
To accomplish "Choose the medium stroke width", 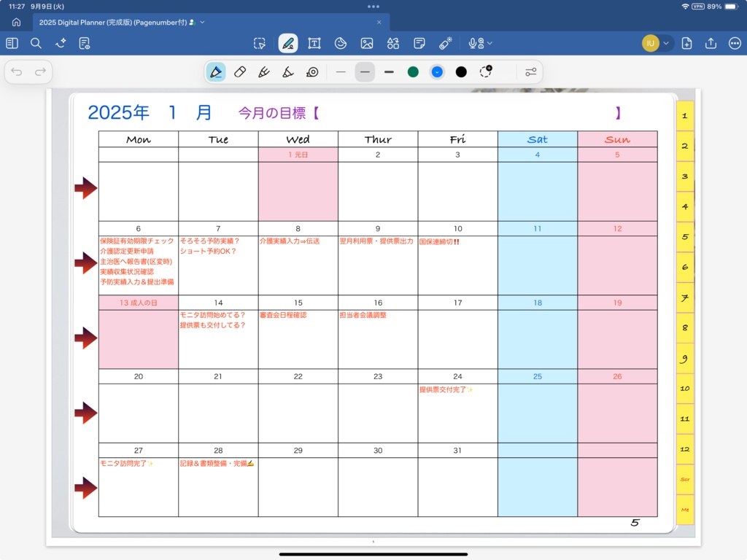I will coord(365,72).
